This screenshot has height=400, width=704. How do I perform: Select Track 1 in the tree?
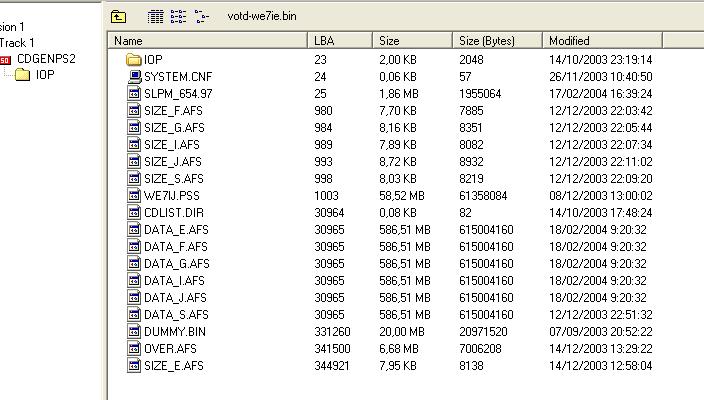17,43
